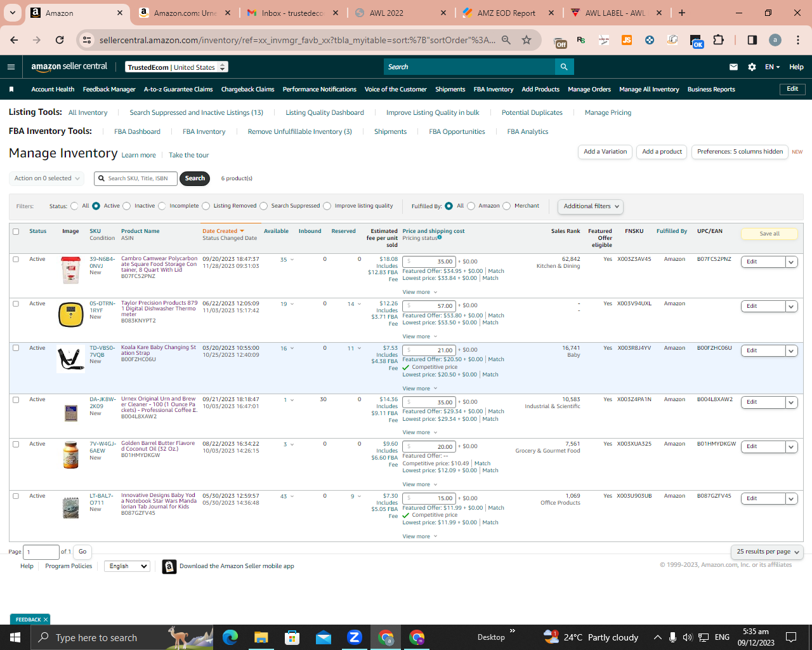Open Zoom from the taskbar
The width and height of the screenshot is (812, 650).
[355, 637]
